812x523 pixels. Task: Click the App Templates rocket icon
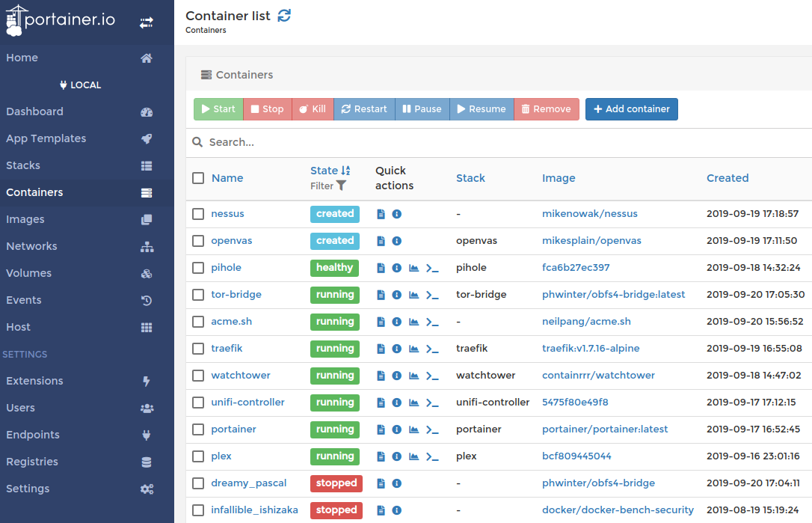pos(147,139)
